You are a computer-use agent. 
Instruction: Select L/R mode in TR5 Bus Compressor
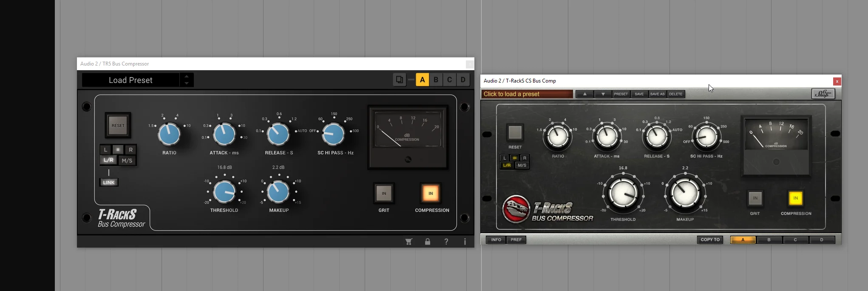109,160
